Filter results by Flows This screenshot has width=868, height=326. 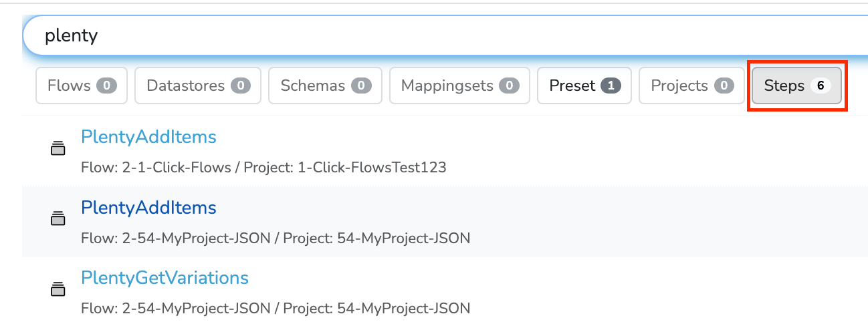pyautogui.click(x=81, y=86)
